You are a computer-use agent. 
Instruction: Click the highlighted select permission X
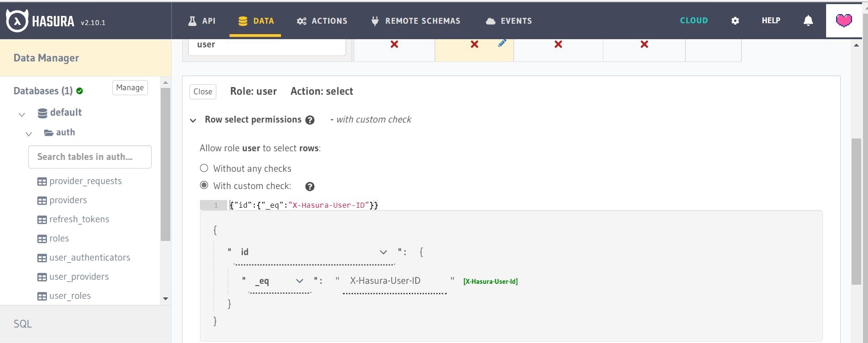[475, 44]
